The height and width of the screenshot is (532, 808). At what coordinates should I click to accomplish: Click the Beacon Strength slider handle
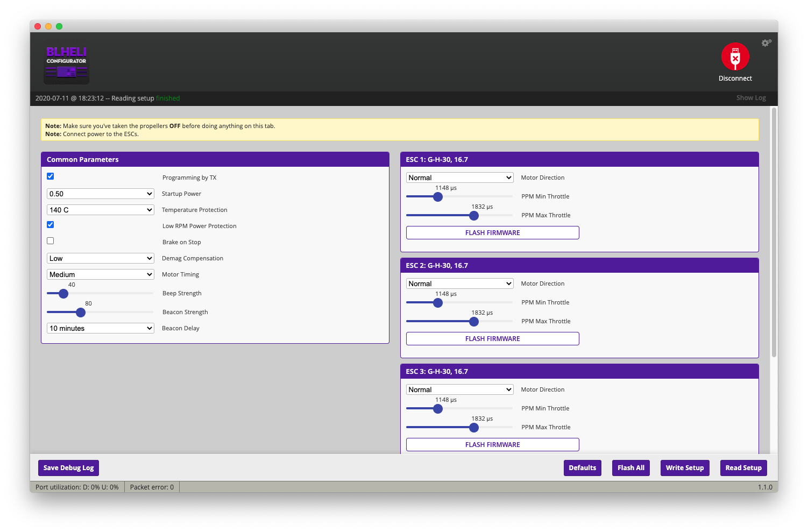tap(81, 313)
